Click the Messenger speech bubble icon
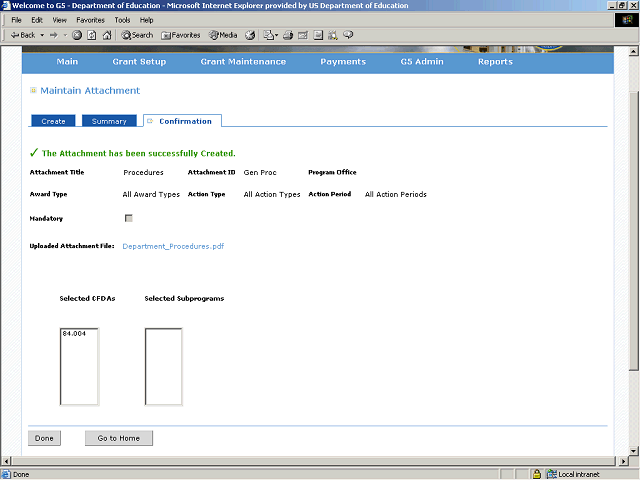Viewport: 640px width, 480px height. 348,35
